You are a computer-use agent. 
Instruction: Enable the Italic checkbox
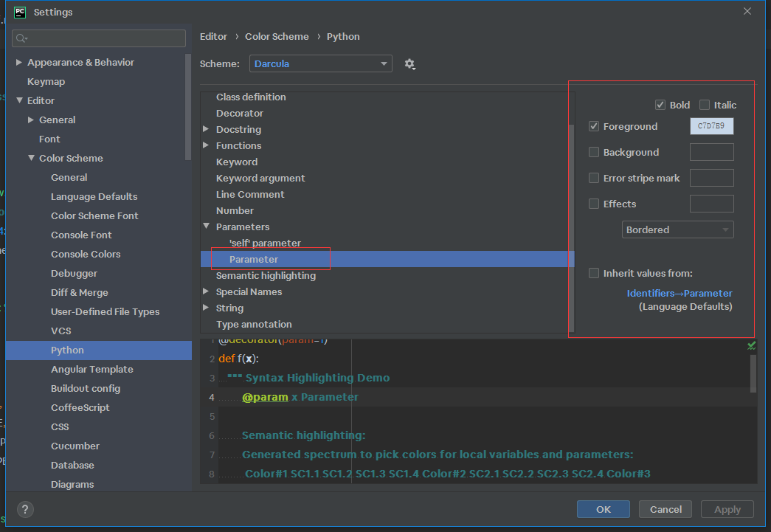pyautogui.click(x=705, y=105)
